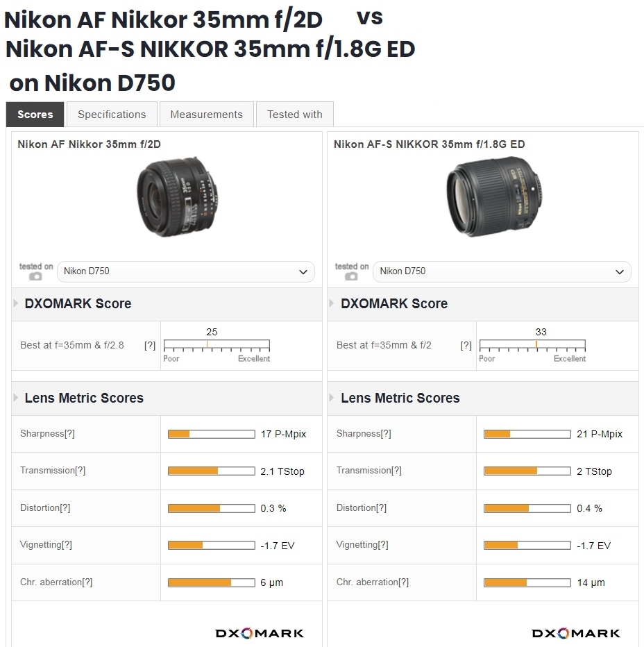Click the left DXOMARK logo
The width and height of the screenshot is (644, 647).
click(x=259, y=632)
